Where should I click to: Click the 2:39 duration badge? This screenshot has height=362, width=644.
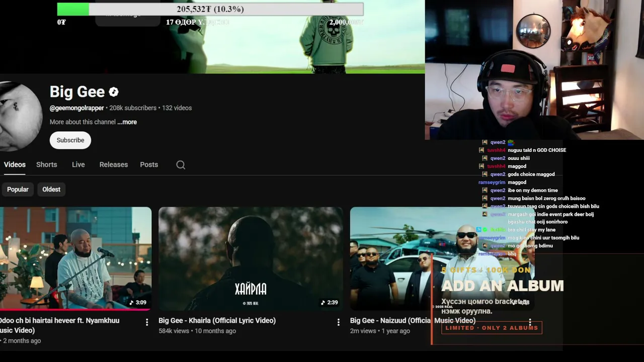point(329,302)
